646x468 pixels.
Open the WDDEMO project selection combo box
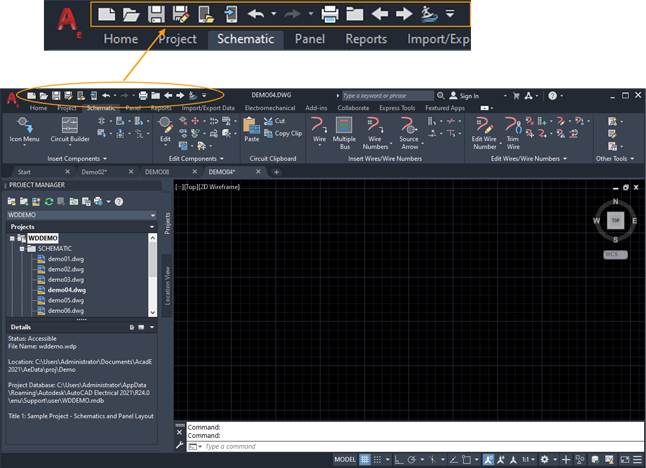pyautogui.click(x=81, y=215)
